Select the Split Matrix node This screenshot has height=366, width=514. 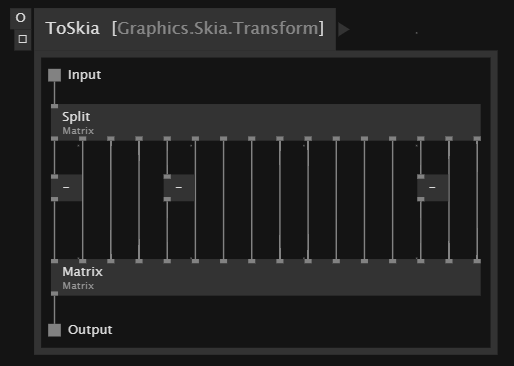click(x=266, y=122)
